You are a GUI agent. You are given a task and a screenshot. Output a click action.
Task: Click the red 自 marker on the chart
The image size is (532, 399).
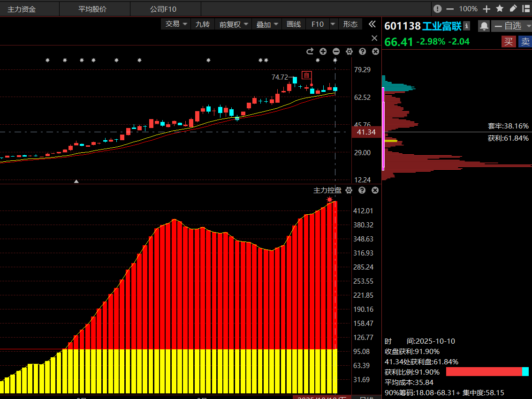pyautogui.click(x=307, y=75)
